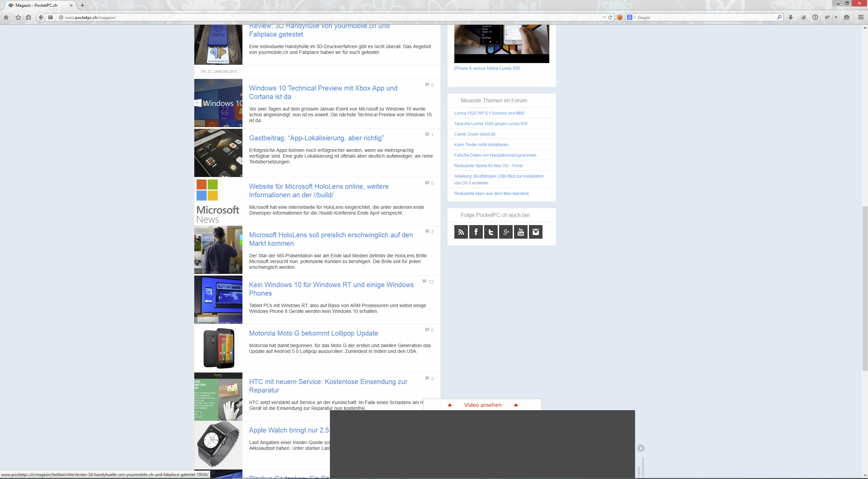Play the iPhone versus Lumia video thumbnail

tap(502, 43)
